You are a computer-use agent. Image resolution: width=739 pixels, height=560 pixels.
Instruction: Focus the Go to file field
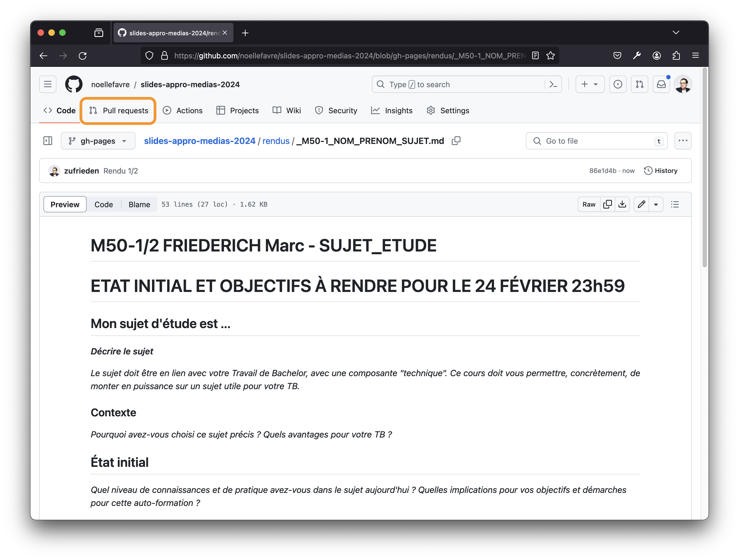click(596, 141)
